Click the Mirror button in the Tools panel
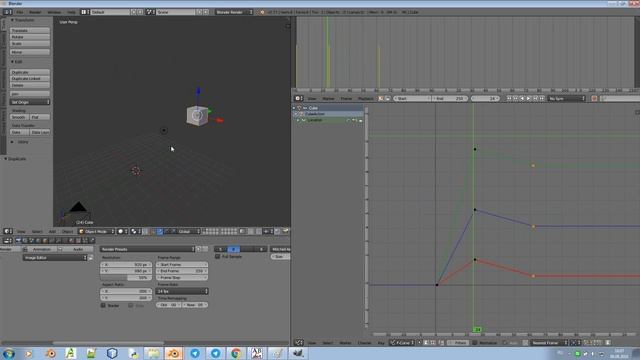 coord(30,52)
